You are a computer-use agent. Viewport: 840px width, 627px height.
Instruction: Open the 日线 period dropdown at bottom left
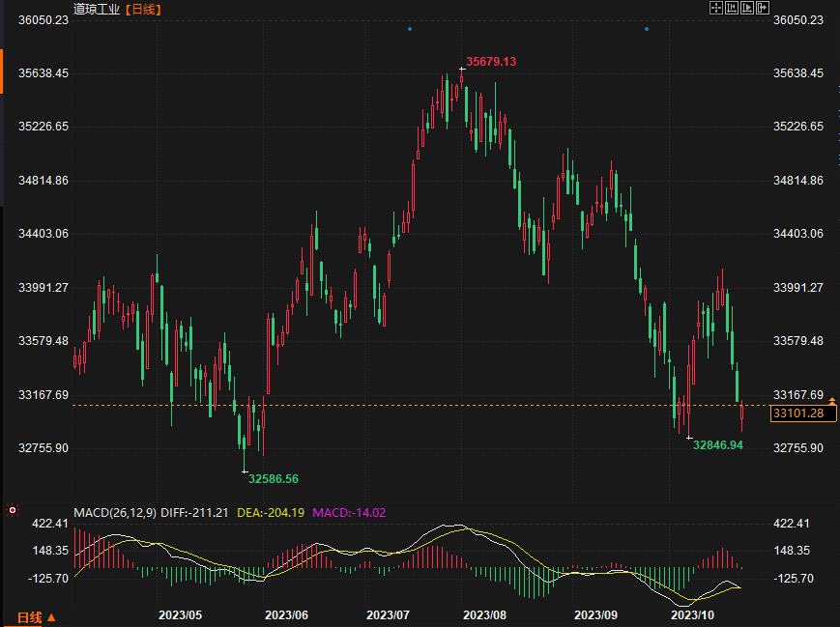[36, 617]
